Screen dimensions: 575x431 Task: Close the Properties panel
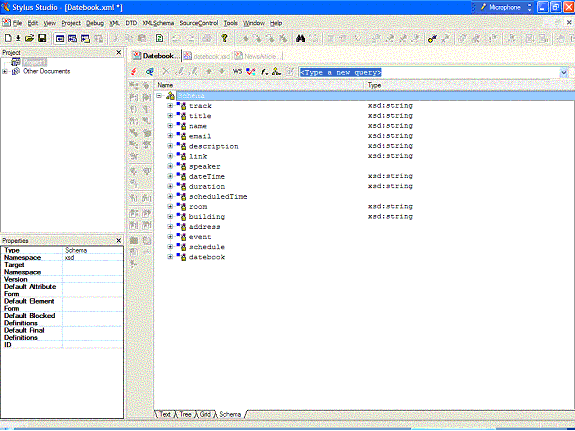coord(118,240)
